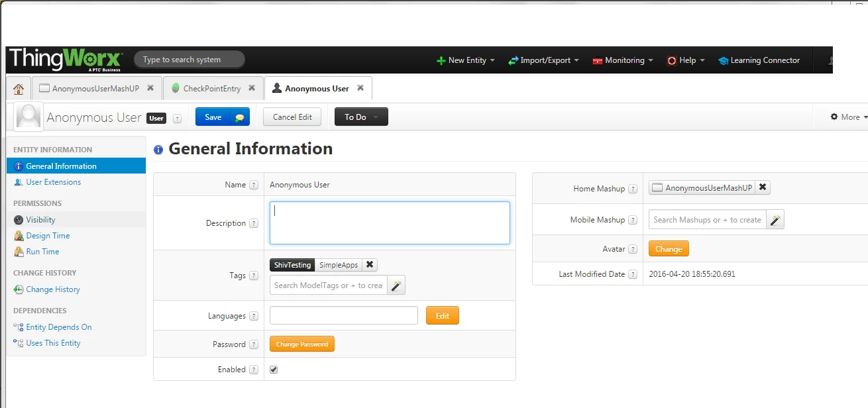868x408 pixels.
Task: Click the ShivTesting tag label
Action: pos(292,265)
